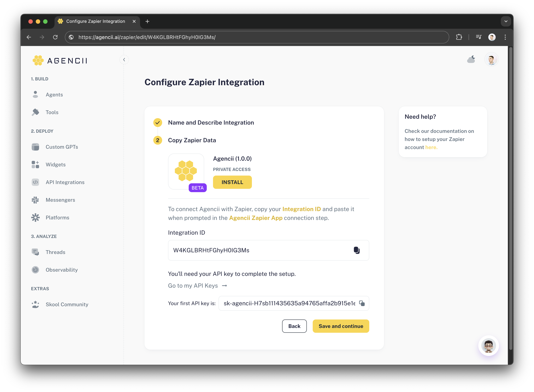Open Custom GPTs in the sidebar

click(x=62, y=147)
